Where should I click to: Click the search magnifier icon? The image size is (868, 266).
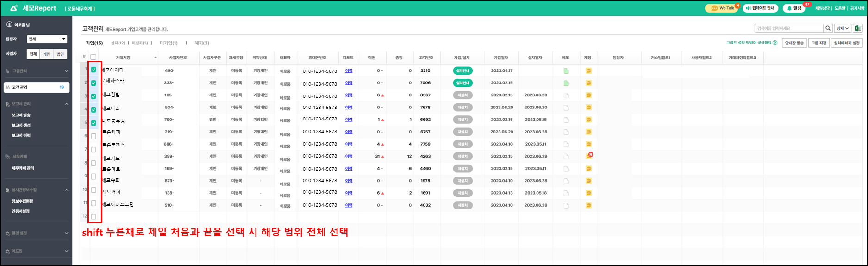click(828, 28)
